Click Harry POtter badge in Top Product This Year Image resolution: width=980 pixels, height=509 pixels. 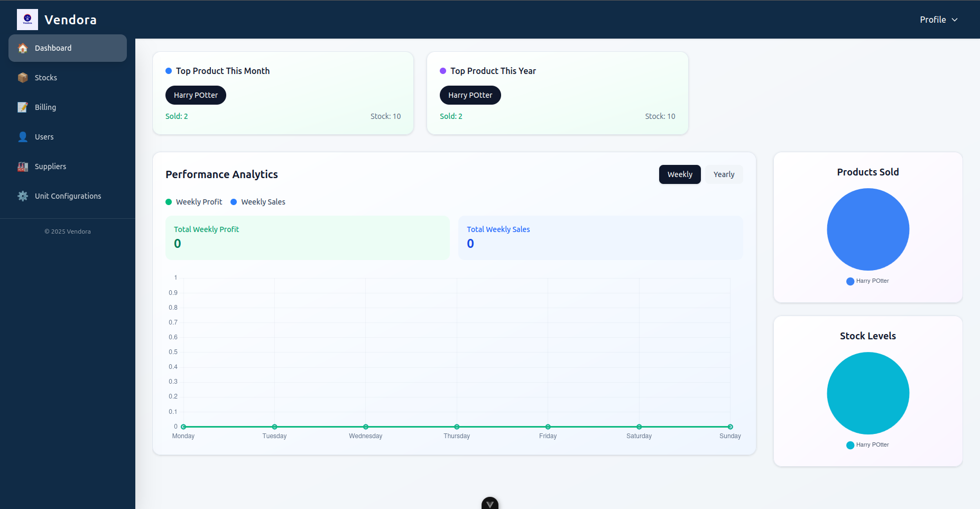[470, 95]
